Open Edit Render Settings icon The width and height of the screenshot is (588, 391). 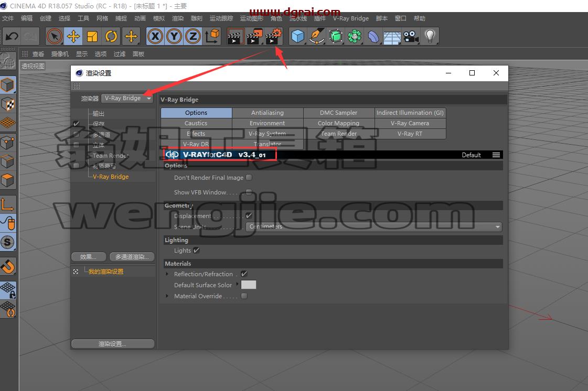click(x=274, y=36)
